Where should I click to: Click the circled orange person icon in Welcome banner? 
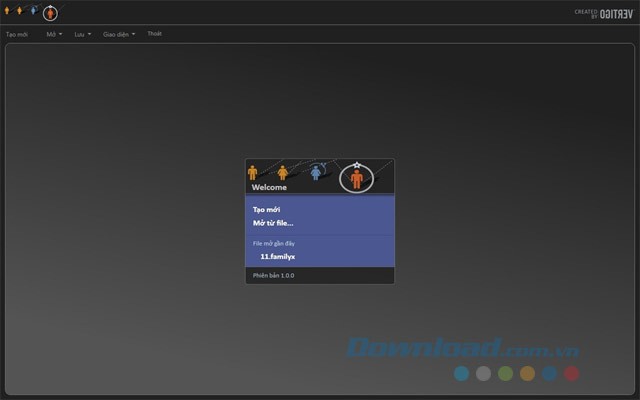pyautogui.click(x=356, y=178)
